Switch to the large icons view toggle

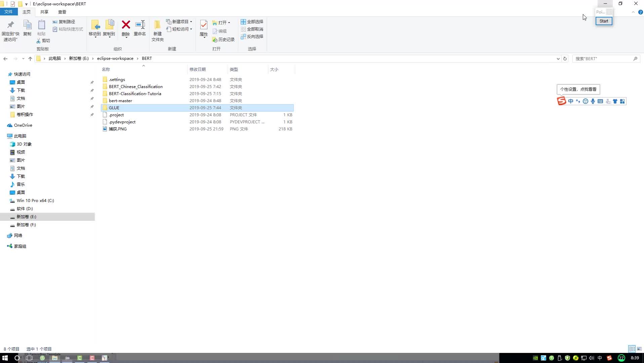tap(639, 349)
